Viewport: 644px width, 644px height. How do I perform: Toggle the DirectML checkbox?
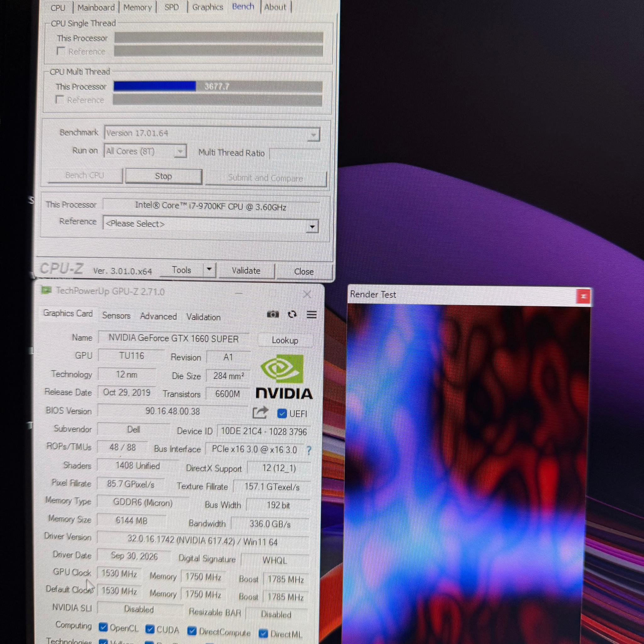[x=263, y=633]
